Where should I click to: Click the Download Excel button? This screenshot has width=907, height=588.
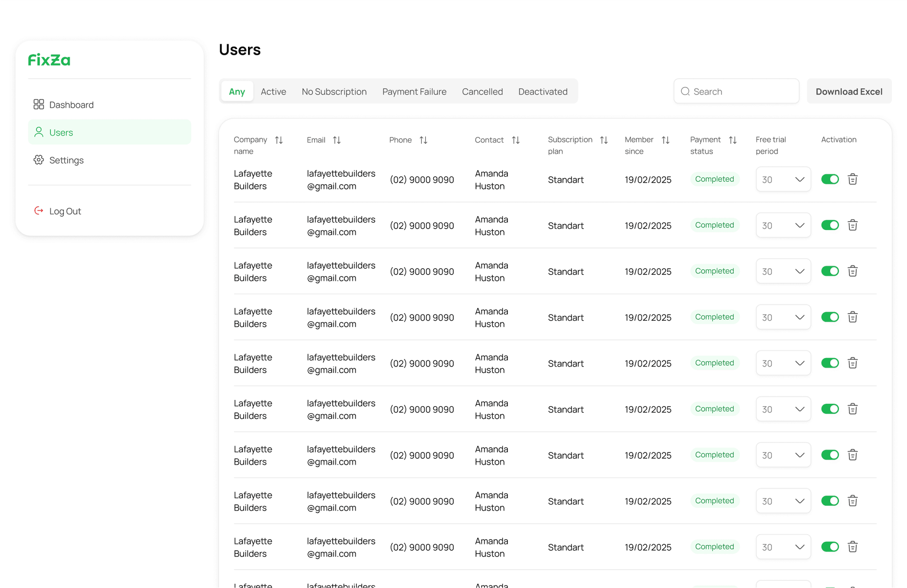[849, 91]
